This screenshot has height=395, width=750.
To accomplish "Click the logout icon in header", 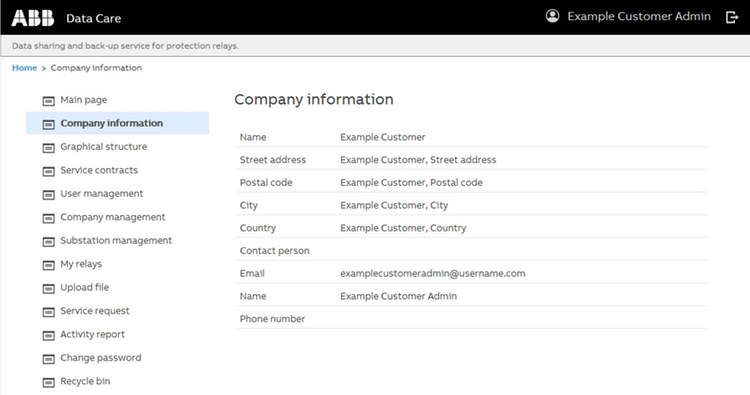I will [732, 17].
